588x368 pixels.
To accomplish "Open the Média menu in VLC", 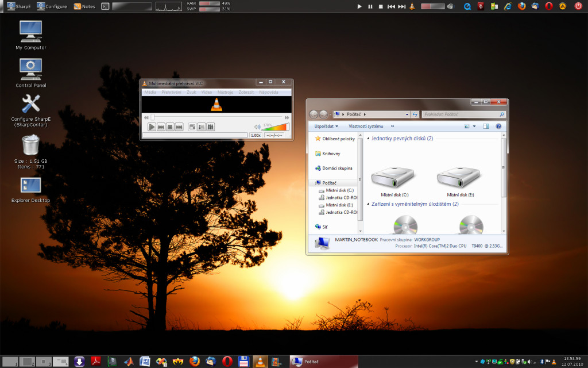I will point(150,92).
